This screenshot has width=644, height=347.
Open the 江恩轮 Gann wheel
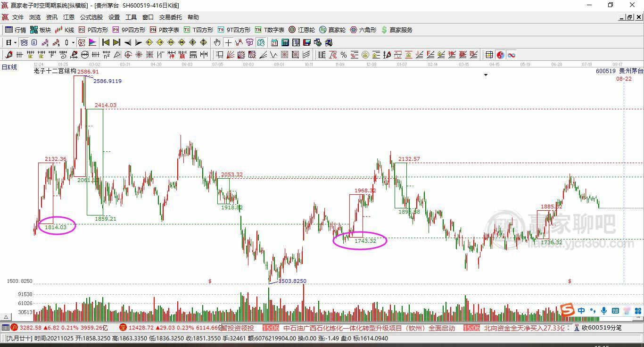(x=302, y=30)
